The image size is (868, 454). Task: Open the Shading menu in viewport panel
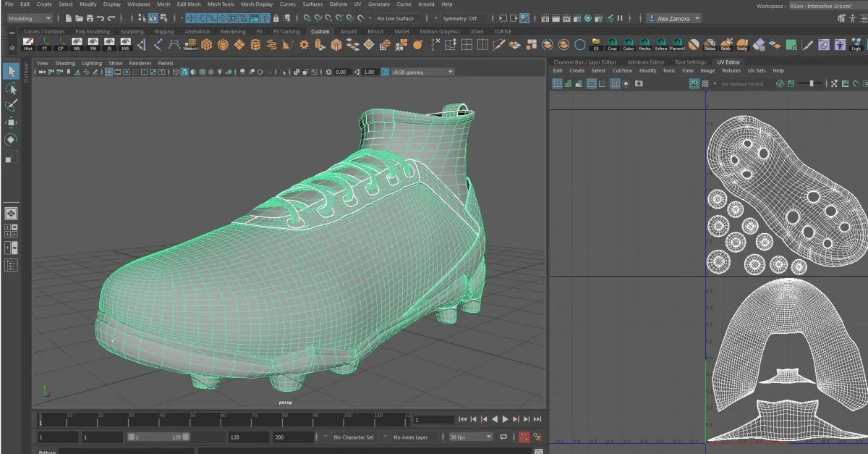click(65, 63)
